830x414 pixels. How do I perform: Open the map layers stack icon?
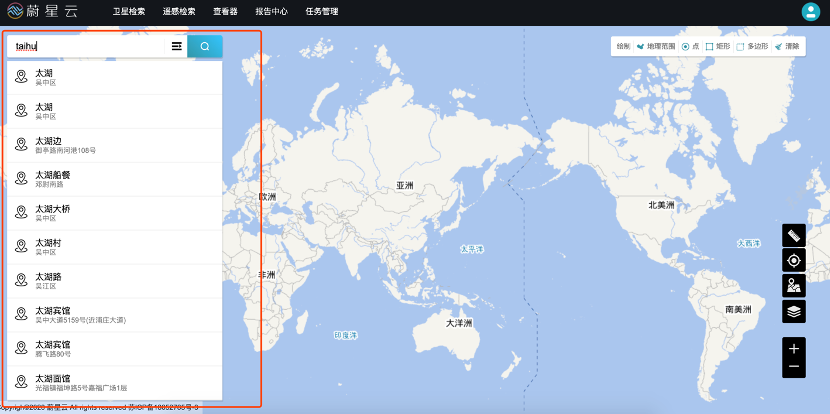(x=794, y=311)
